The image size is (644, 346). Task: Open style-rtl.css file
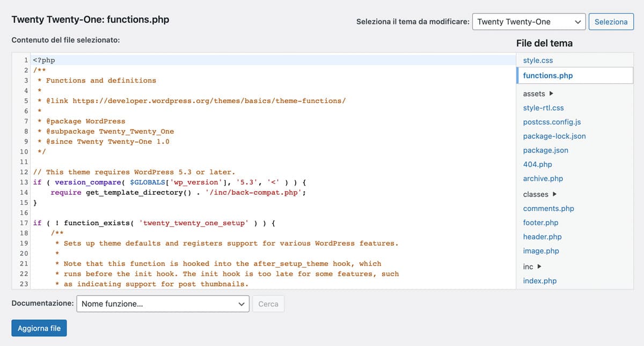544,108
